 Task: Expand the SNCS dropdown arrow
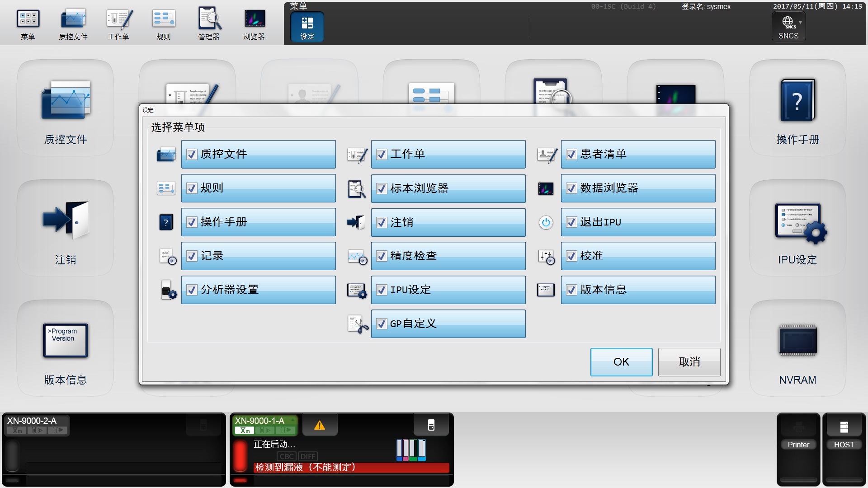pos(800,22)
